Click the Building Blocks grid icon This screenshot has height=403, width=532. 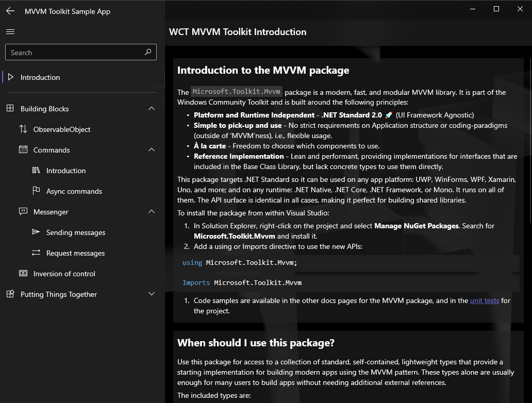tap(10, 109)
